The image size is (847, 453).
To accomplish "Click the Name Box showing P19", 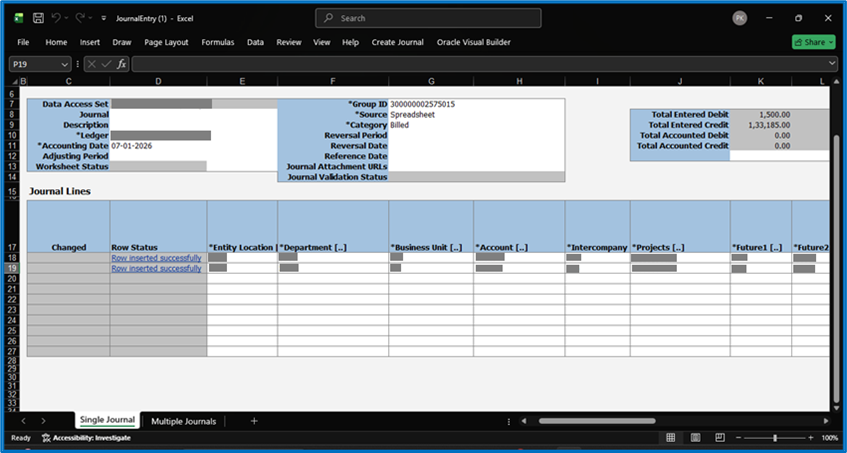I will point(35,64).
